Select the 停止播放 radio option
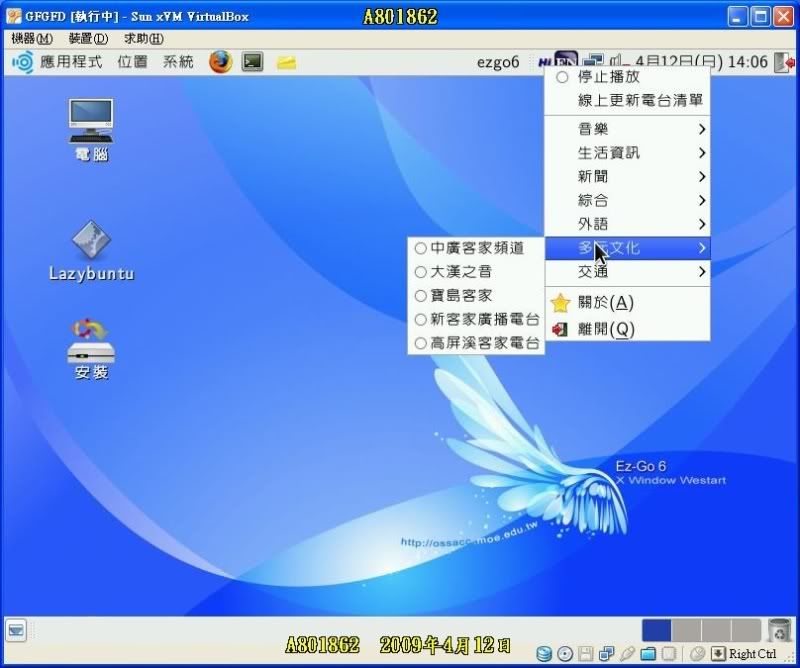The height and width of the screenshot is (668, 800). pyautogui.click(x=628, y=77)
